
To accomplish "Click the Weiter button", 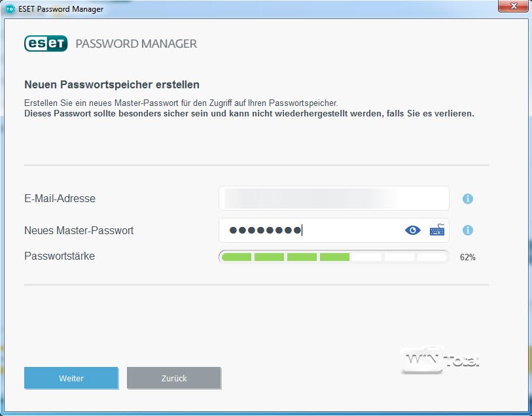I will [71, 378].
